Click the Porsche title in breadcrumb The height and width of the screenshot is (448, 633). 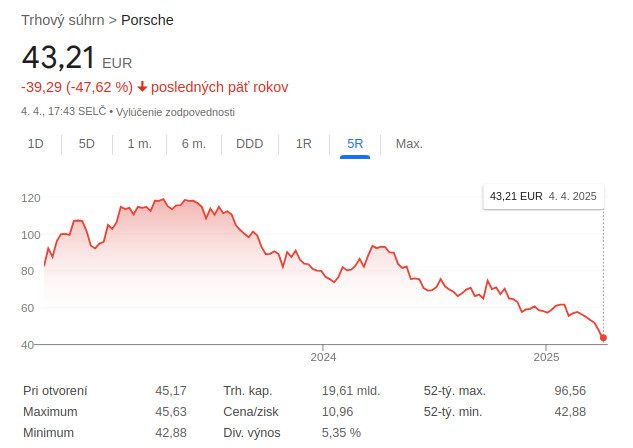(x=147, y=20)
